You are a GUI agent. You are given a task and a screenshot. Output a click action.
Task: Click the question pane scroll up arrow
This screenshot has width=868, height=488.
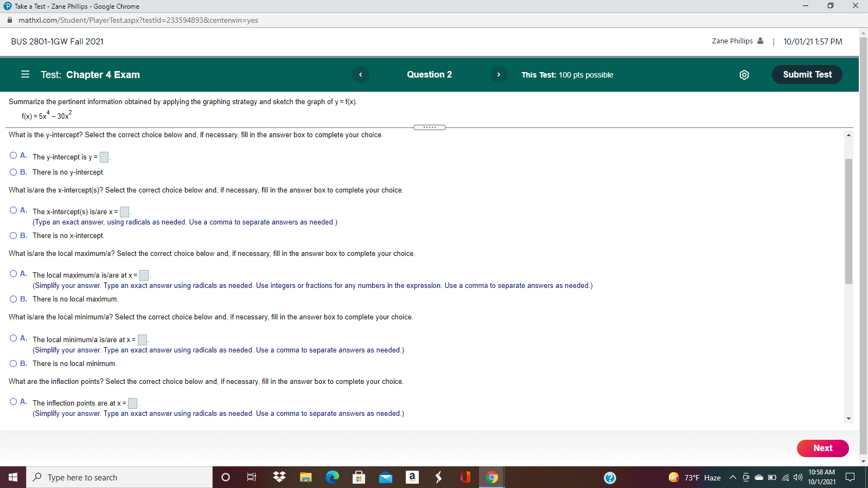pyautogui.click(x=848, y=135)
